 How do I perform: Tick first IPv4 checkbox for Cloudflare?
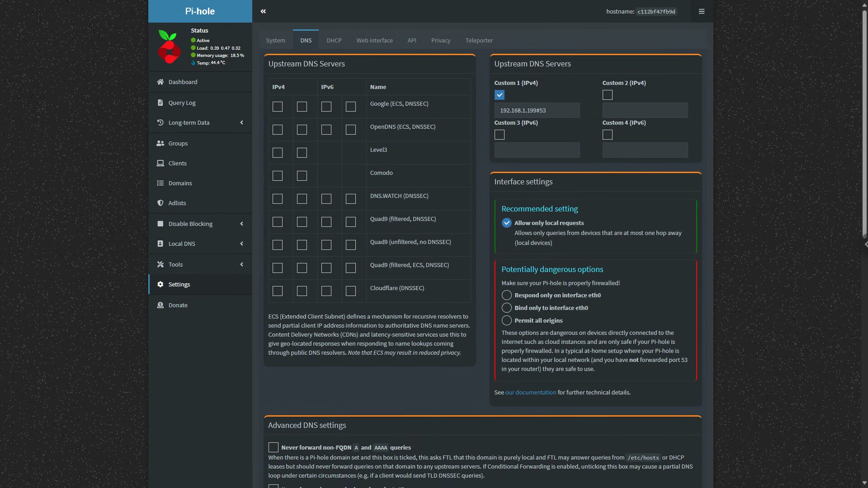tap(278, 291)
